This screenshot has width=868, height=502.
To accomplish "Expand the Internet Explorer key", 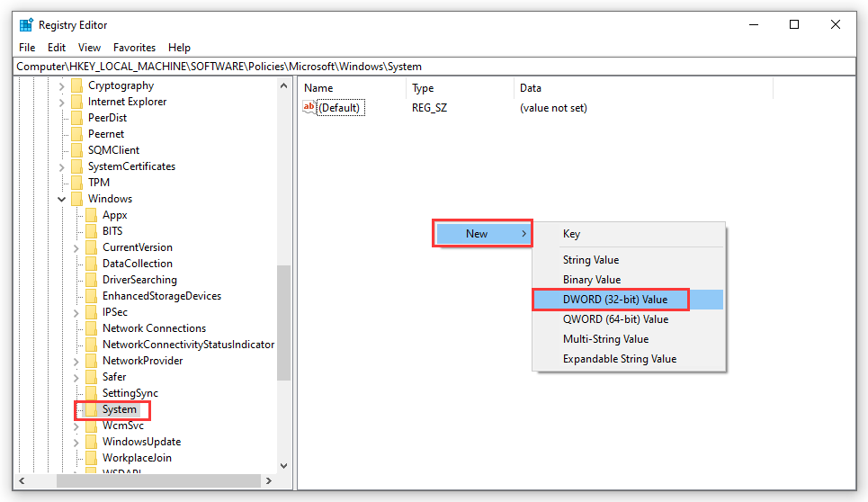I will (x=61, y=103).
